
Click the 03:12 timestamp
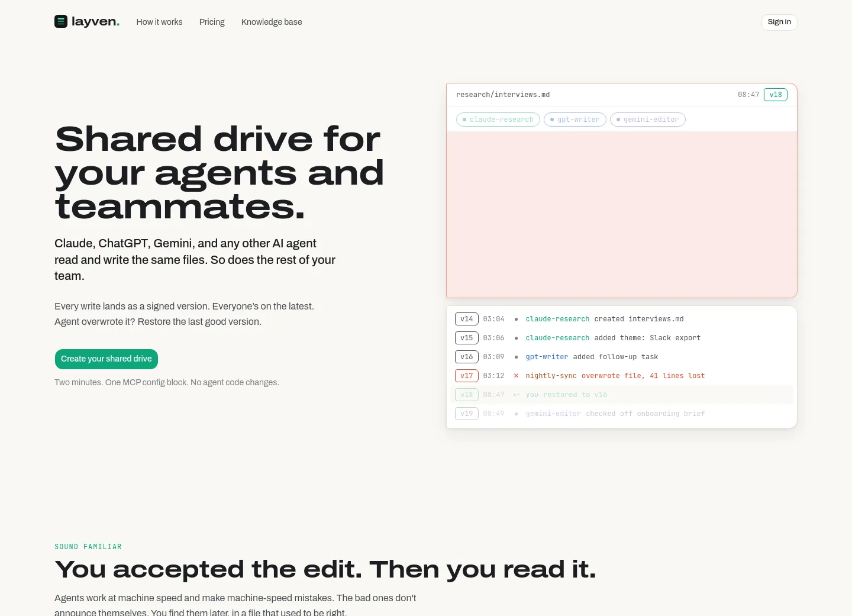493,376
